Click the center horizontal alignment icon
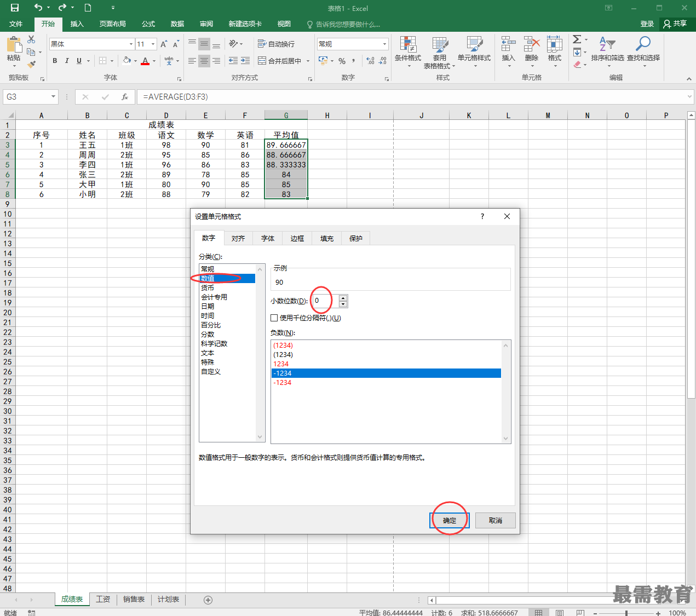This screenshot has height=616, width=696. (204, 61)
